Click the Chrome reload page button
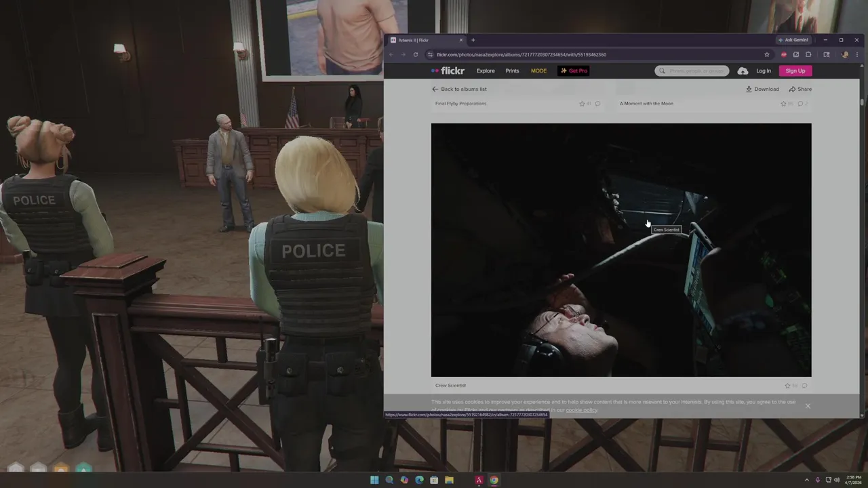The width and height of the screenshot is (868, 488). [416, 54]
